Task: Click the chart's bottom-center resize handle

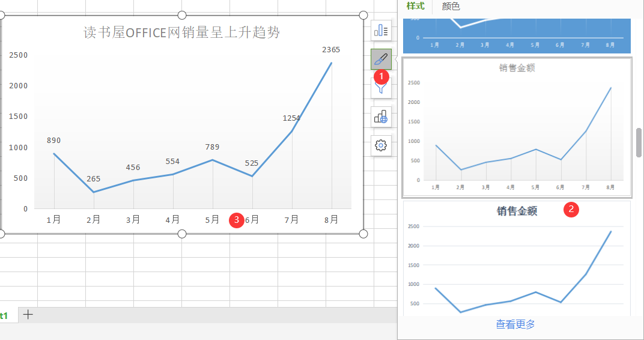Action: (x=182, y=234)
